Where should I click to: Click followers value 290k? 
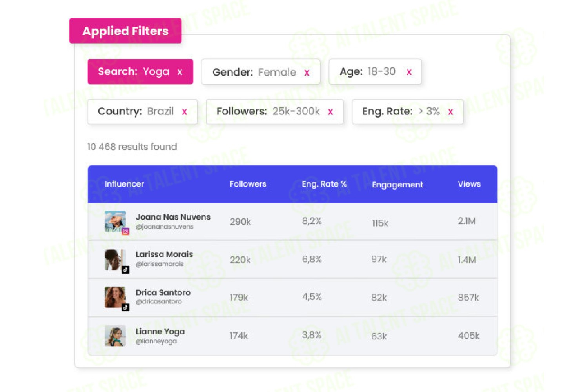[240, 222]
